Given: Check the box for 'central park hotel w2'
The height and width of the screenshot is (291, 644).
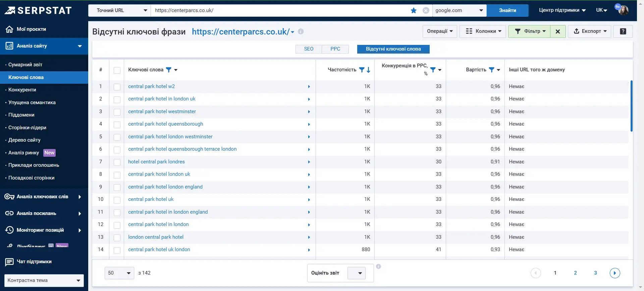Looking at the screenshot, I should pyautogui.click(x=117, y=87).
